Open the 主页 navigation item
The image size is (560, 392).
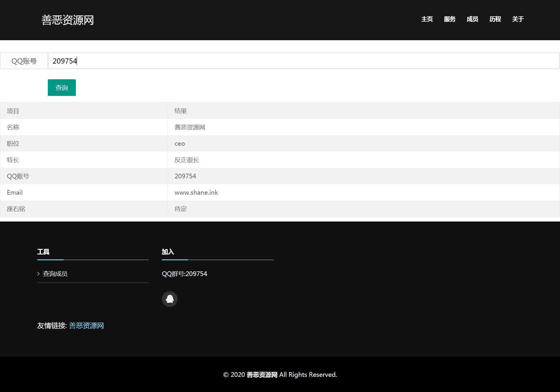[427, 19]
